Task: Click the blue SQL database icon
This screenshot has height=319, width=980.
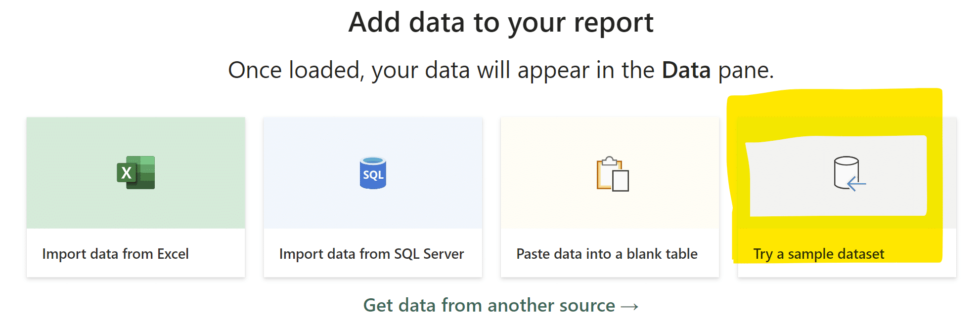Action: [x=373, y=173]
